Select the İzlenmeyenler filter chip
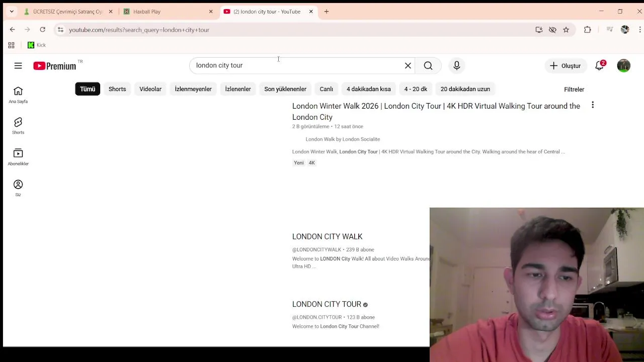 (193, 89)
